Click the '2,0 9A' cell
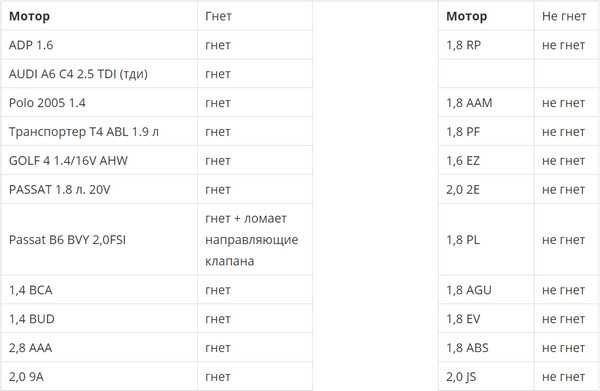600x391 pixels. tap(99, 377)
